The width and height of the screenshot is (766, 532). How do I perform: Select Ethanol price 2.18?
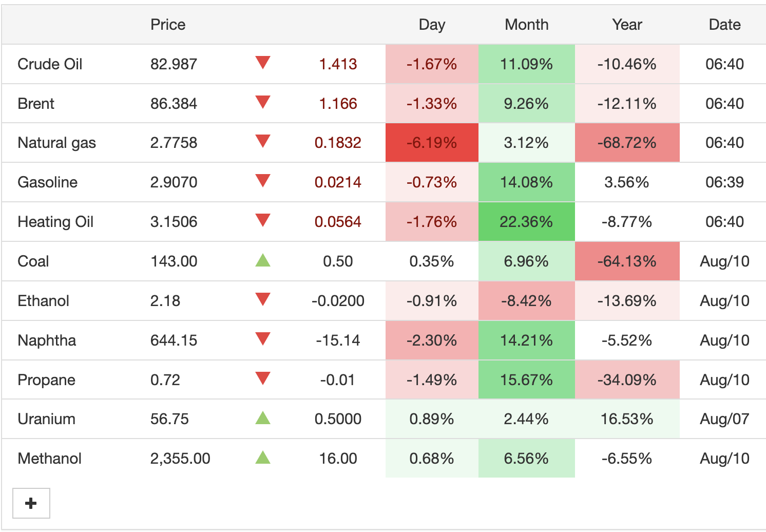165,301
